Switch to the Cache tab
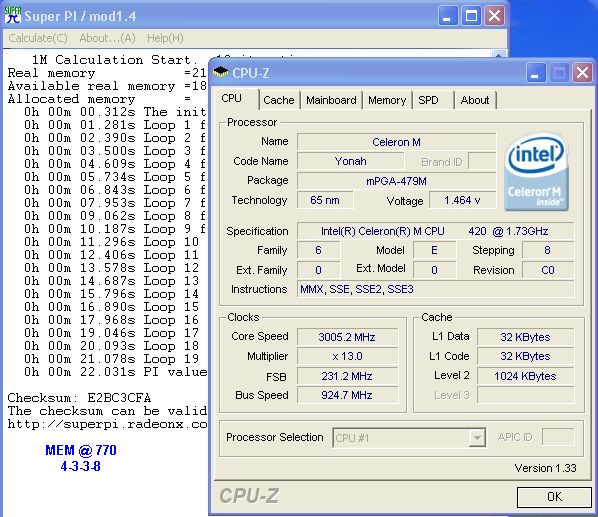Viewport: 598px width, 517px height. click(279, 100)
